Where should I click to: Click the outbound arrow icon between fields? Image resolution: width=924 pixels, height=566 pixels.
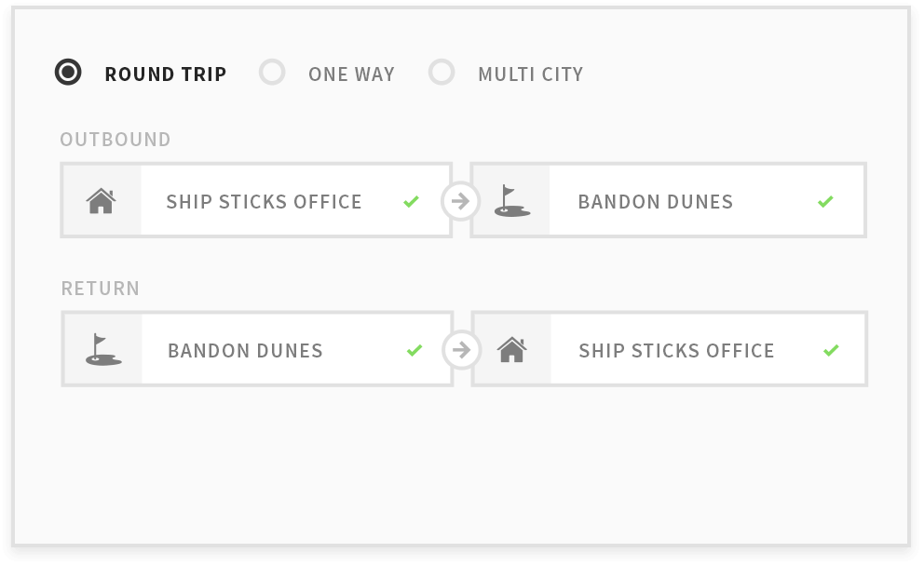click(x=460, y=201)
